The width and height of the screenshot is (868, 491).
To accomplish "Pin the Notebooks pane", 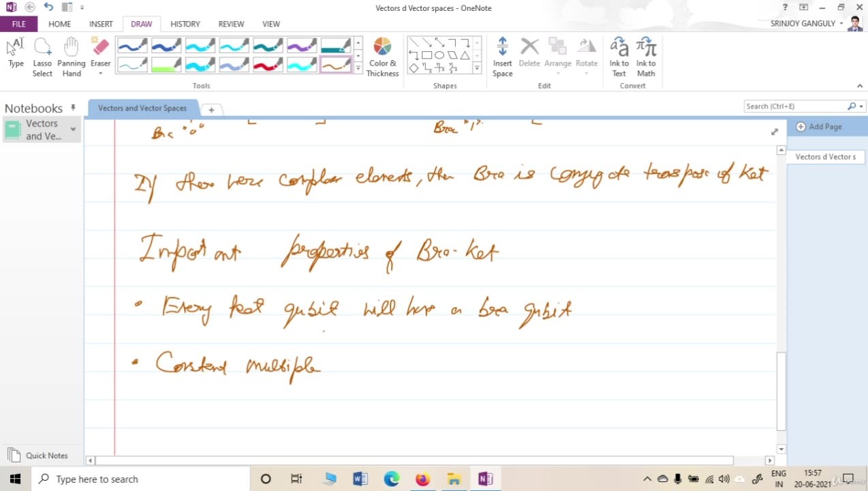I will [x=73, y=108].
